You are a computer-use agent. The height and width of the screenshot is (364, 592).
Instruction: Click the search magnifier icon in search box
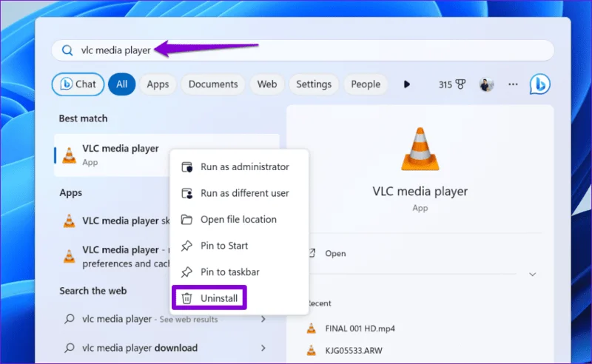click(x=67, y=50)
